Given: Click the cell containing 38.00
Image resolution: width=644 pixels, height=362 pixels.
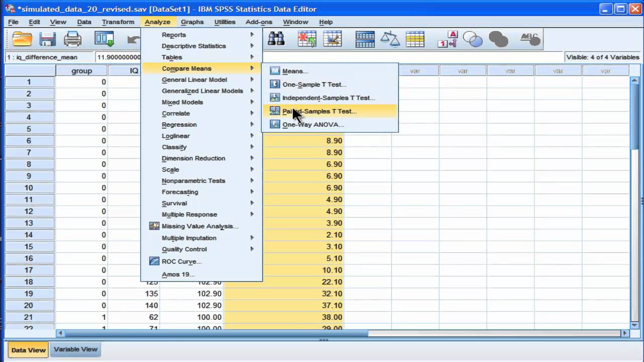Looking at the screenshot, I should point(284,317).
